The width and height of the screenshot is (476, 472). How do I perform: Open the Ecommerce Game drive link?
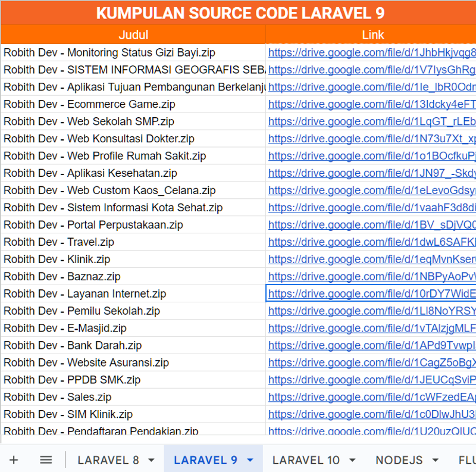click(369, 104)
